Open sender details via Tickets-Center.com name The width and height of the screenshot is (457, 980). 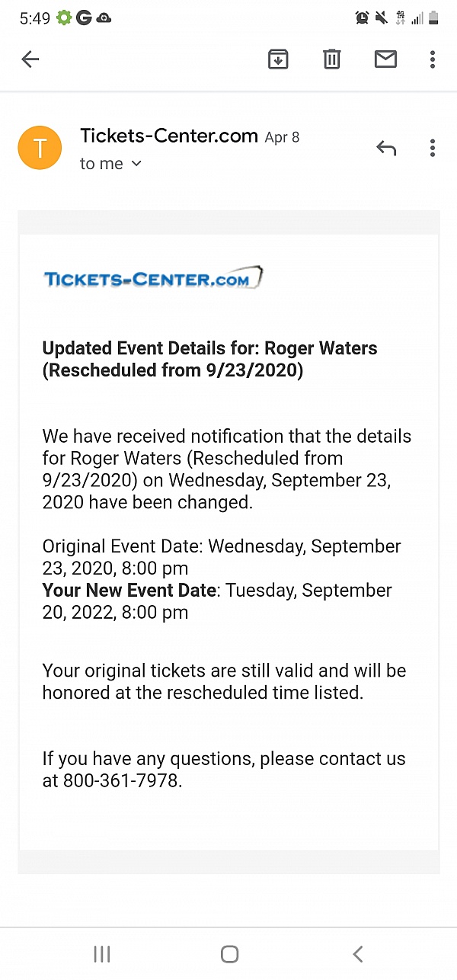click(168, 136)
